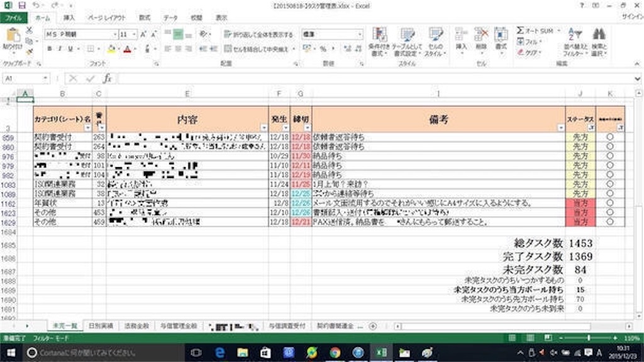Open the Name Box dropdown next to A1
Viewport: 644px width, 362px height.
(45, 78)
